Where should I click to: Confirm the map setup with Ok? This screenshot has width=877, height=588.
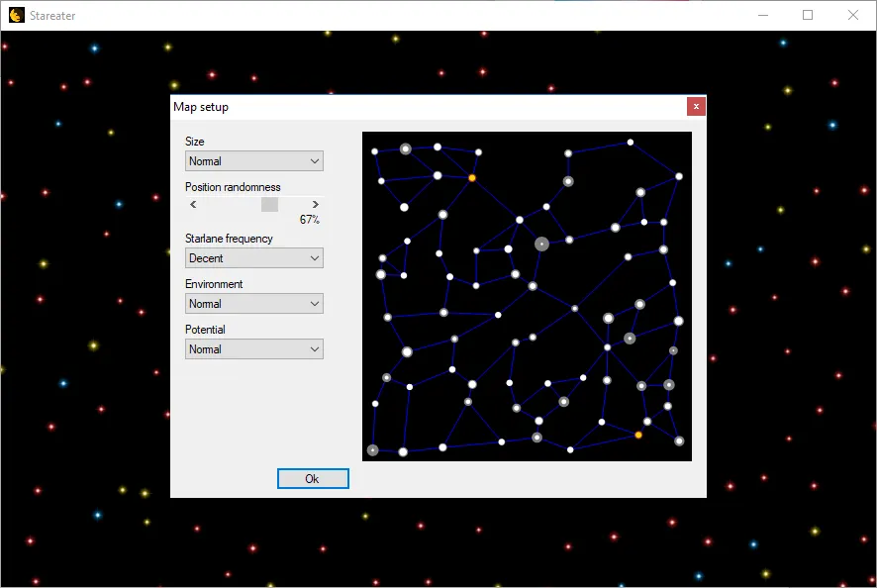click(x=313, y=478)
